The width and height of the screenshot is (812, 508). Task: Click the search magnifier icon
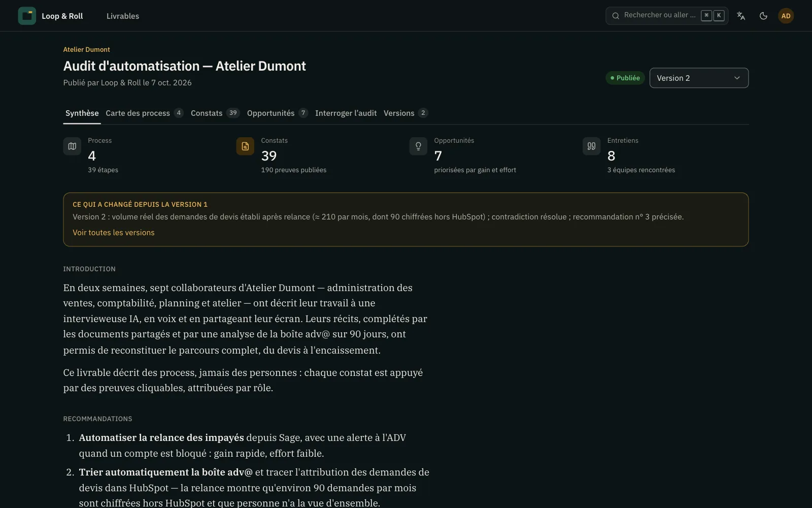(x=616, y=16)
